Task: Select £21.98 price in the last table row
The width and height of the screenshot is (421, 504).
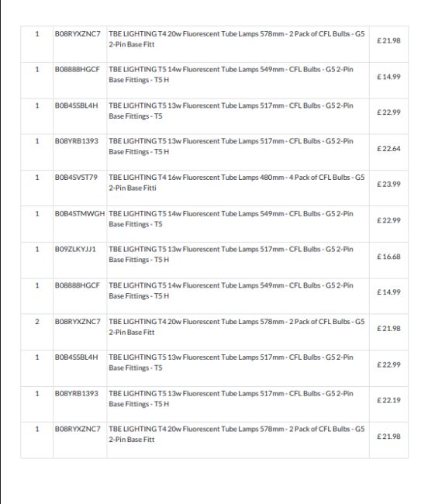Action: (x=389, y=437)
